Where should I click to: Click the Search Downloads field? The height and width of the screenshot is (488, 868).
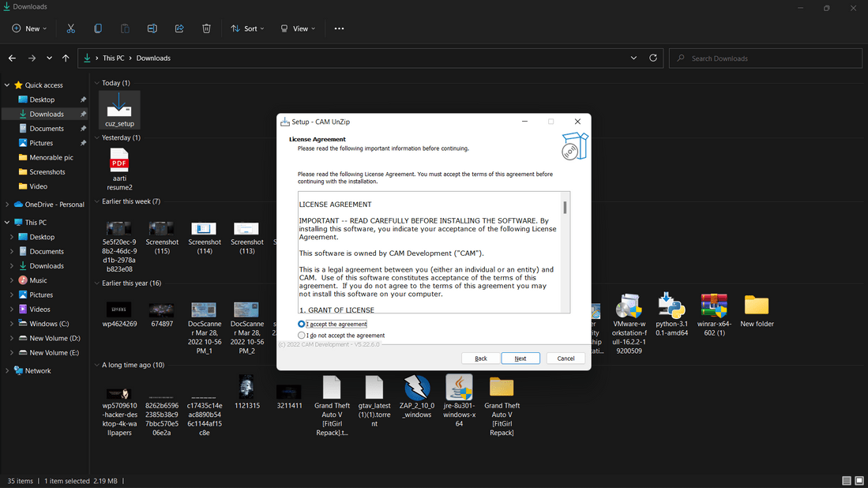[x=765, y=58]
